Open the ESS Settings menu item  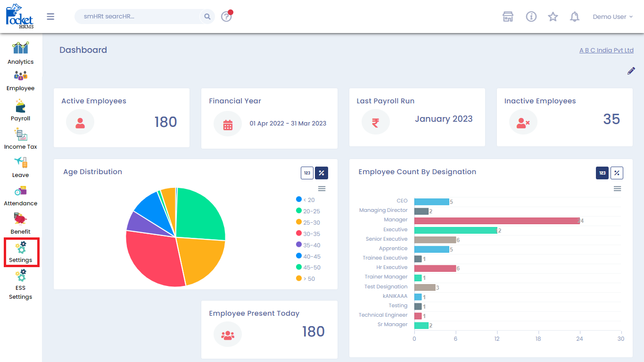20,285
